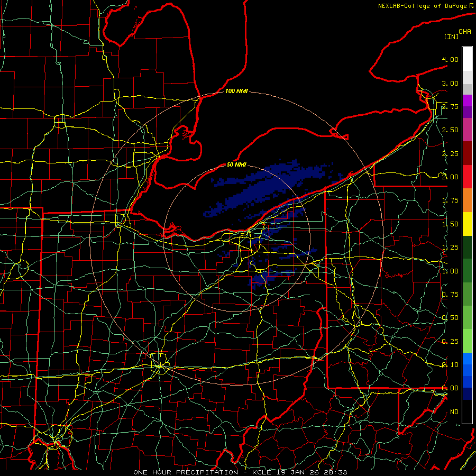
Task: Click the 50 NMI range ring label
Action: tap(236, 164)
